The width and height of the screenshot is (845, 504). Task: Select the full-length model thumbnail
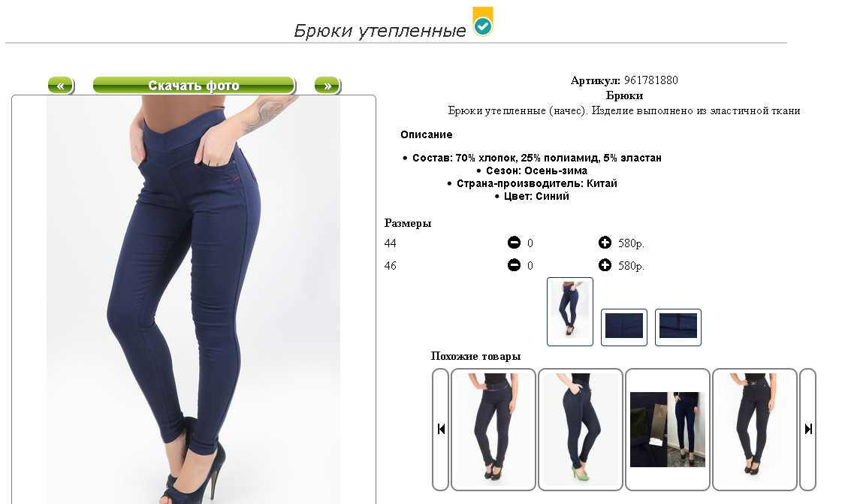pos(570,311)
